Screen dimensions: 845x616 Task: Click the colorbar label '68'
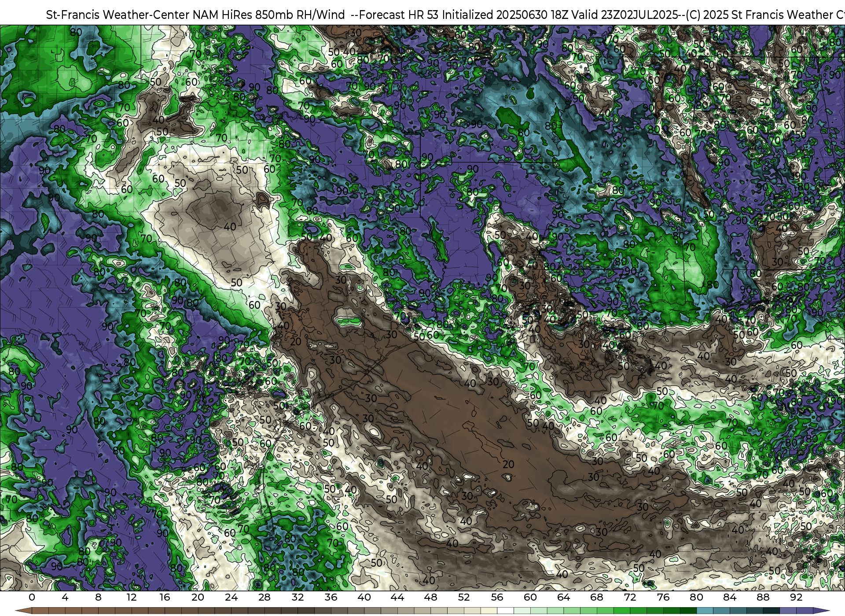597,597
